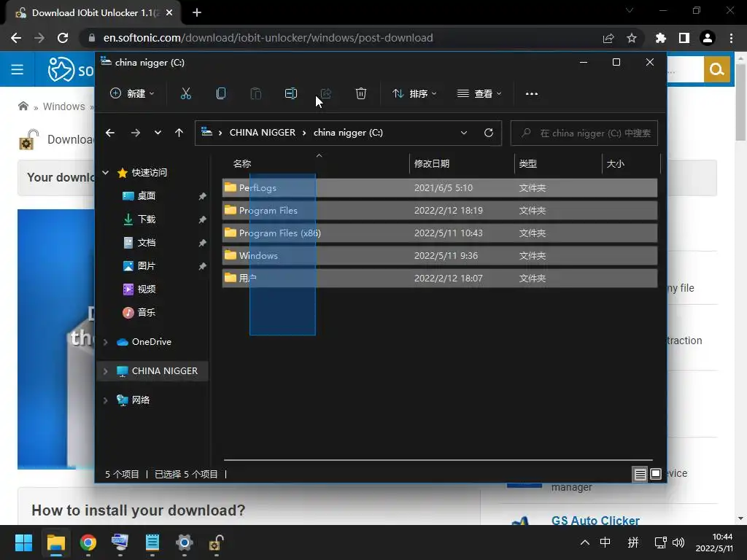Open Softonic's hamburger menu
This screenshot has height=560, width=747.
(18, 69)
